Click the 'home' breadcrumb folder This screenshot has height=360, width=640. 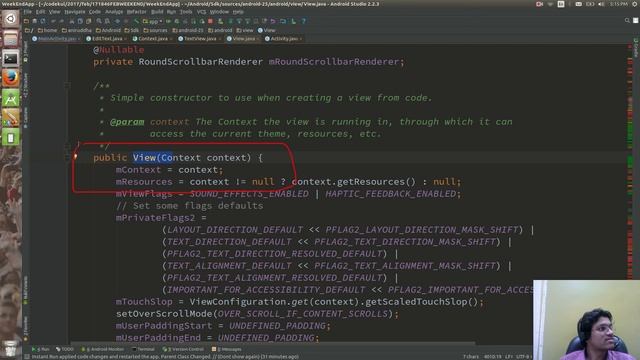click(47, 30)
